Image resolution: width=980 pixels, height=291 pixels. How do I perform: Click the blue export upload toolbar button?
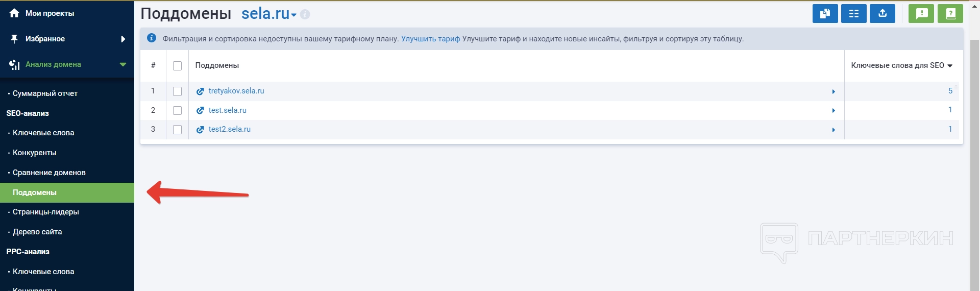click(x=882, y=14)
